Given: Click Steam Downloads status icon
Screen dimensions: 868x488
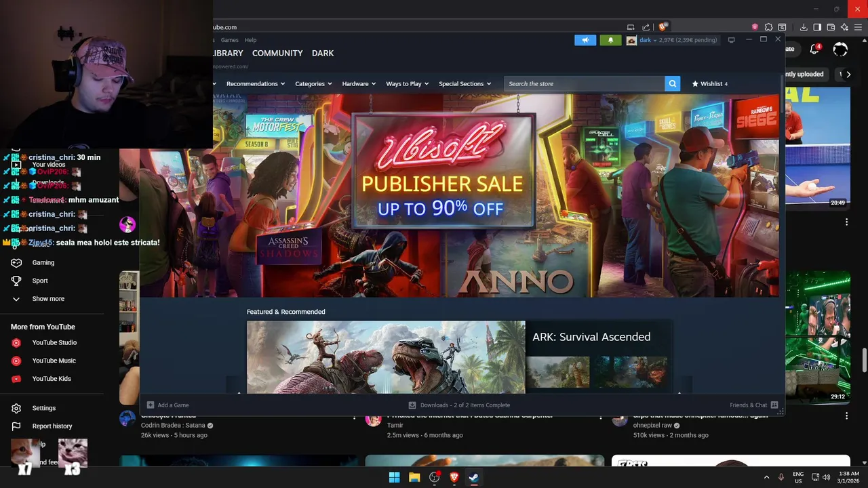Looking at the screenshot, I should coord(412,405).
